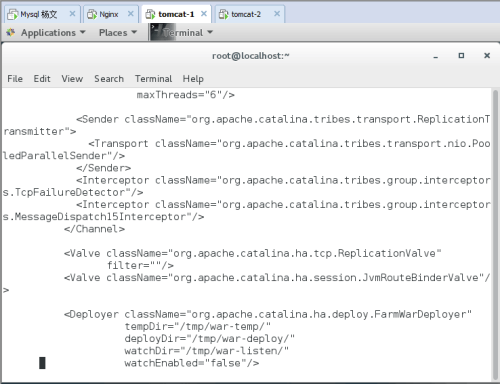
Task: Click the tomcat-2 tab VM icon
Action: [x=223, y=14]
